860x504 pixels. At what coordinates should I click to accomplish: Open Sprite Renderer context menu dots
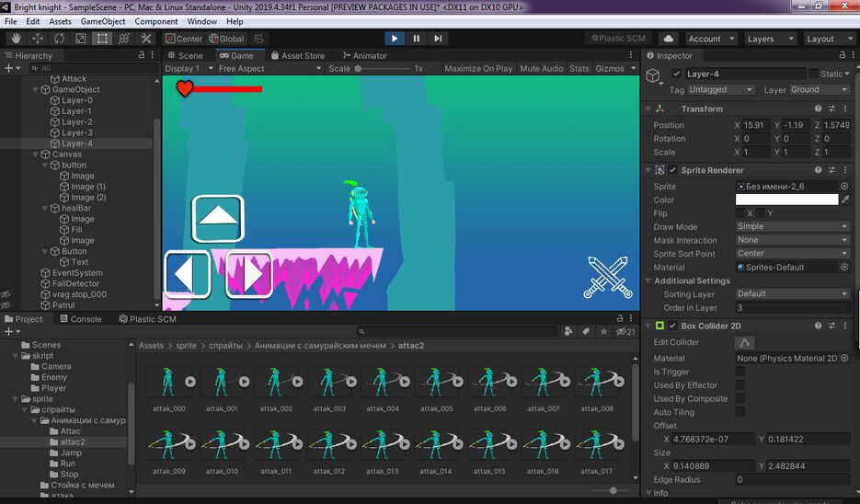pos(845,170)
